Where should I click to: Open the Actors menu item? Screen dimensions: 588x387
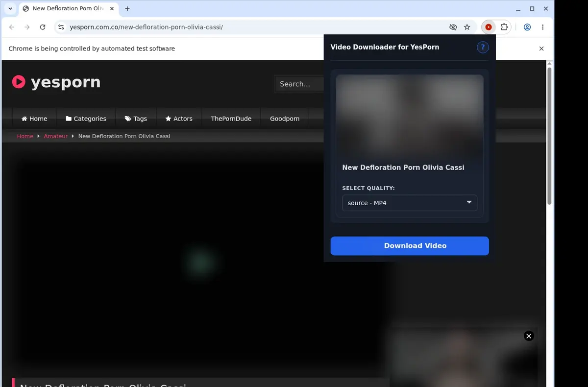[179, 119]
